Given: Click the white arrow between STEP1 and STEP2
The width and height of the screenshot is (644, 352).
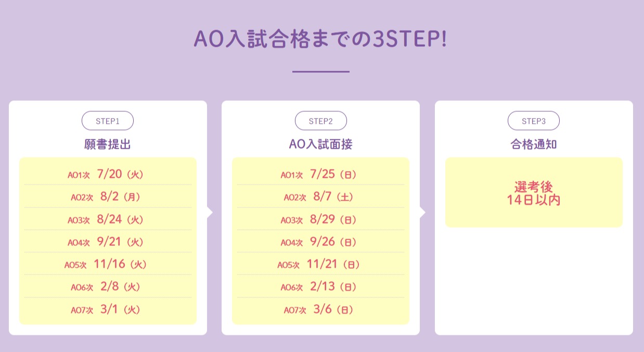Looking at the screenshot, I should (x=210, y=212).
